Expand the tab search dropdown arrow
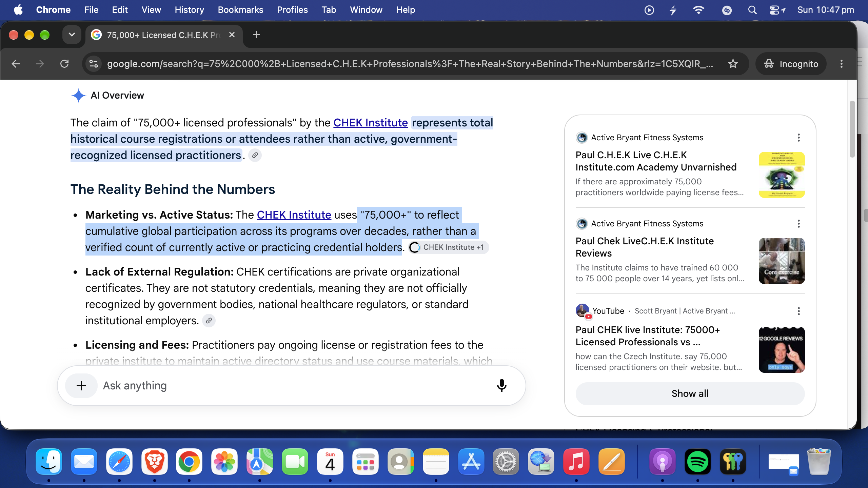868x488 pixels. (72, 35)
